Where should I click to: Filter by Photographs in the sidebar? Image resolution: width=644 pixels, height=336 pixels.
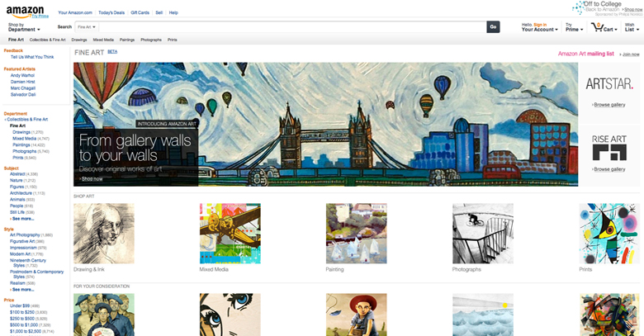coord(24,152)
